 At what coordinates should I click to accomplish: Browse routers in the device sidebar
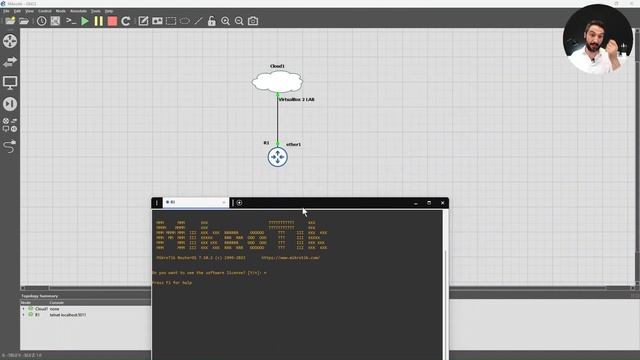10,41
